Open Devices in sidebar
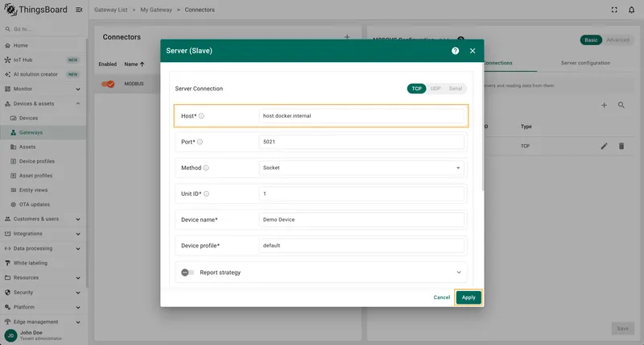This screenshot has height=345, width=644. (x=43, y=118)
